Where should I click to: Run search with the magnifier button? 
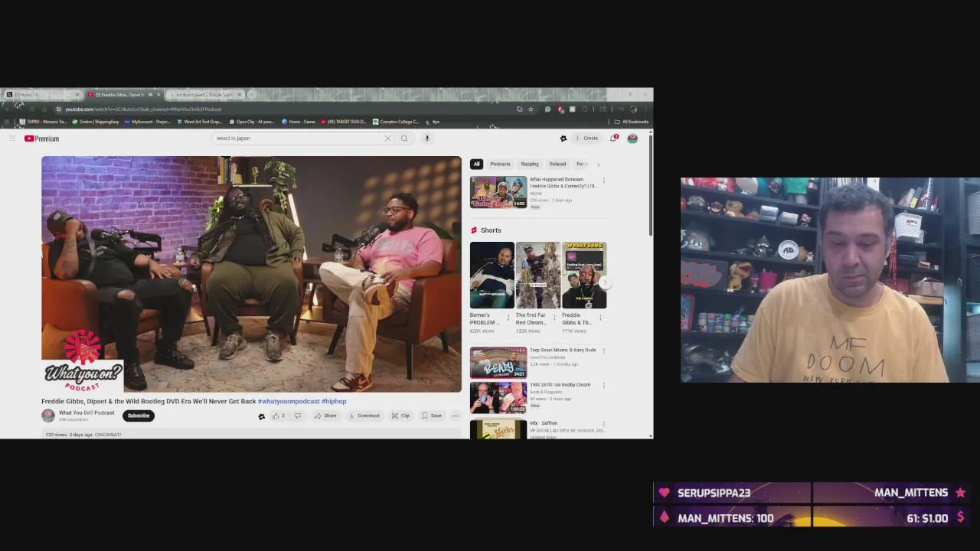404,139
